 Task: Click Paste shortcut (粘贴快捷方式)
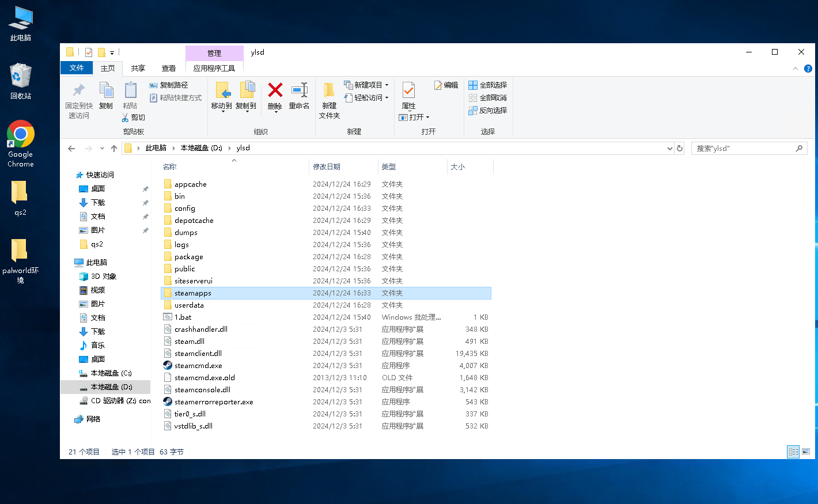176,98
